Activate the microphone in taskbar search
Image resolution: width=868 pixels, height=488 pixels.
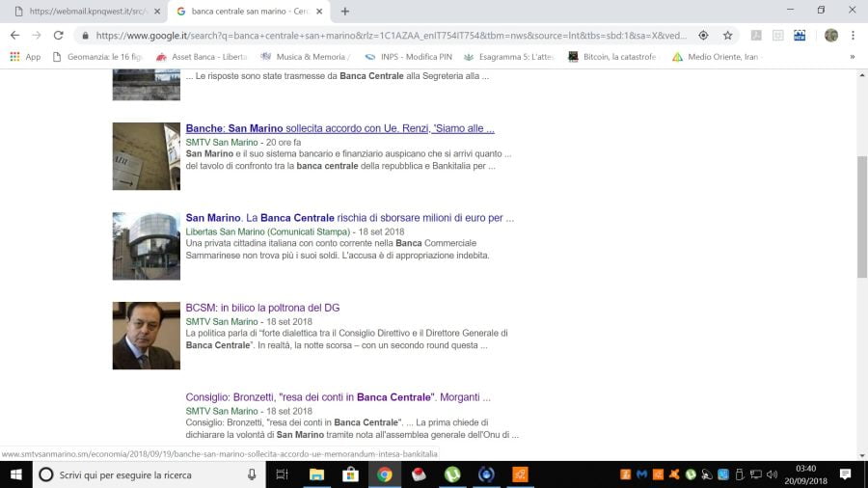252,474
